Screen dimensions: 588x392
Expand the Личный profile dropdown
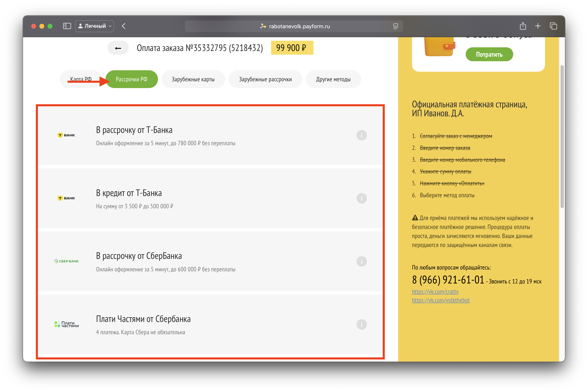pos(94,26)
